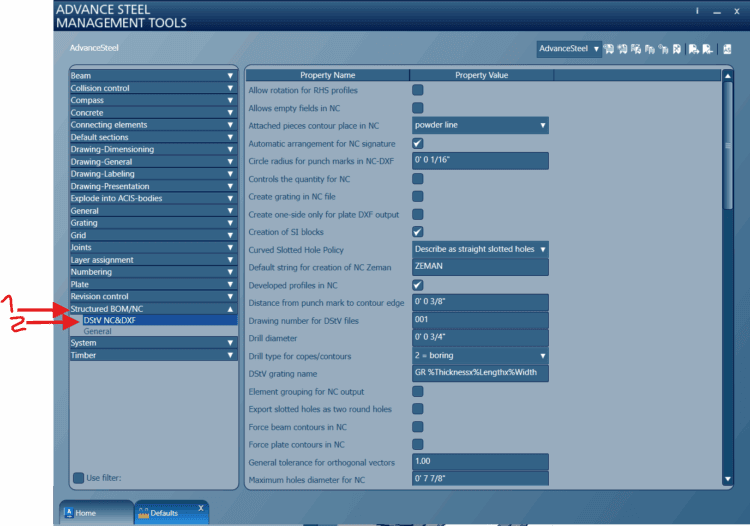Uncheck Creation of SI blocks
Image resolution: width=750 pixels, height=526 pixels.
[418, 231]
